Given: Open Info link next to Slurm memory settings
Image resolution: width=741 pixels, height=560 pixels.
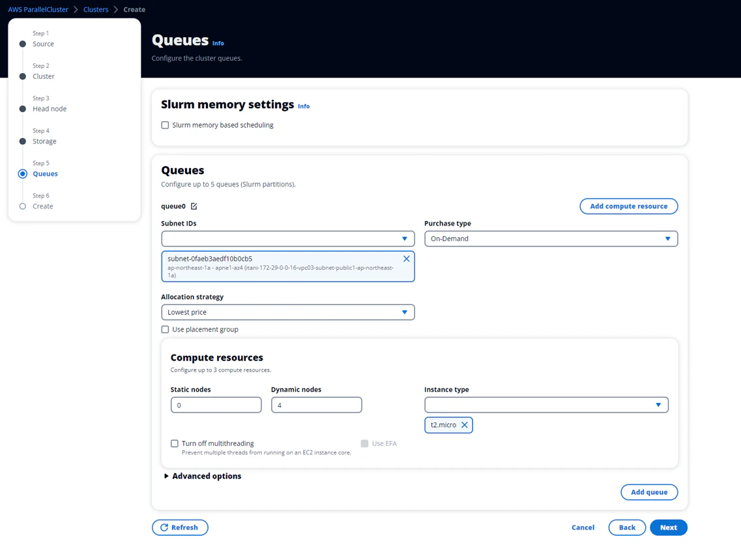Looking at the screenshot, I should click(304, 106).
